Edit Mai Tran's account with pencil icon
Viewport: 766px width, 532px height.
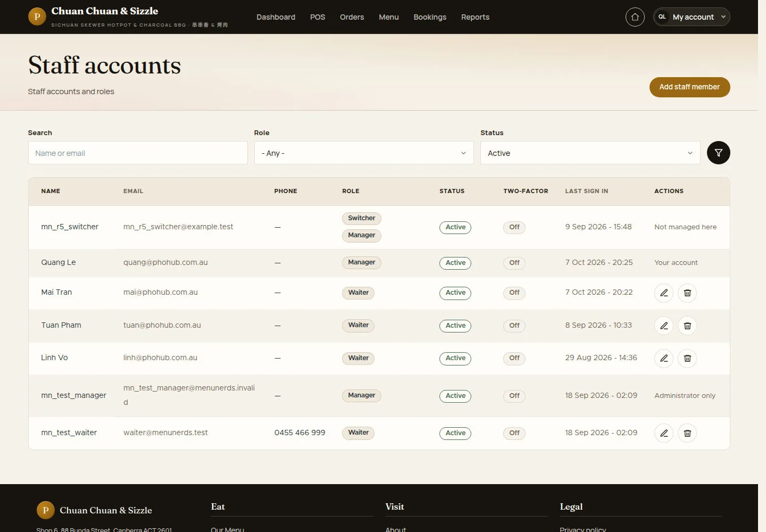click(x=664, y=293)
